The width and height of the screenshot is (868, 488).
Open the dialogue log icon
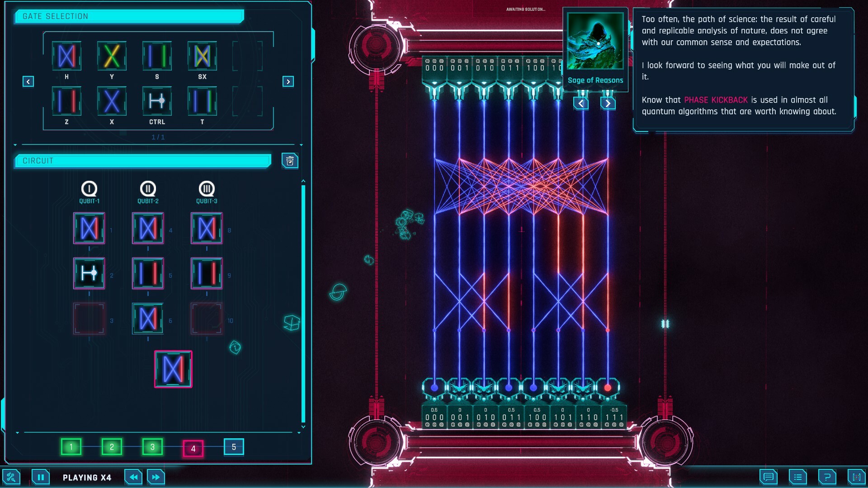coord(768,477)
